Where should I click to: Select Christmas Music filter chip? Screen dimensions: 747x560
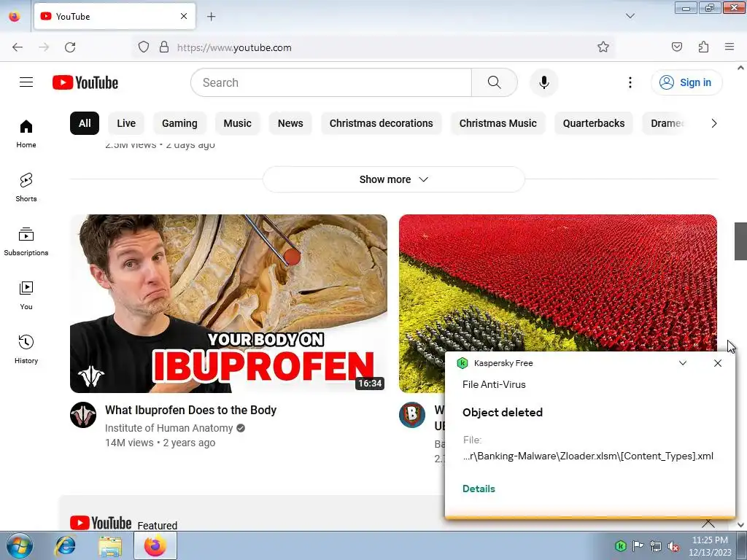click(498, 123)
